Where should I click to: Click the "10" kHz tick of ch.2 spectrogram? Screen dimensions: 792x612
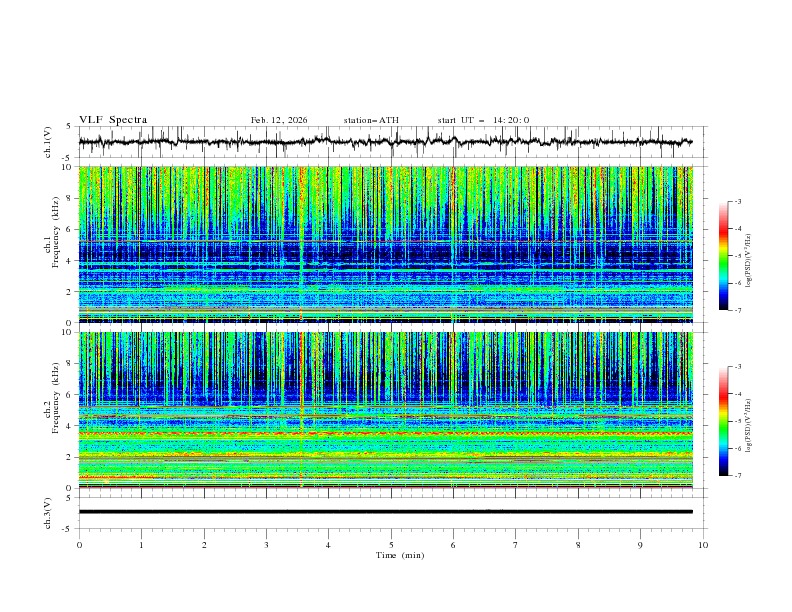pos(66,332)
